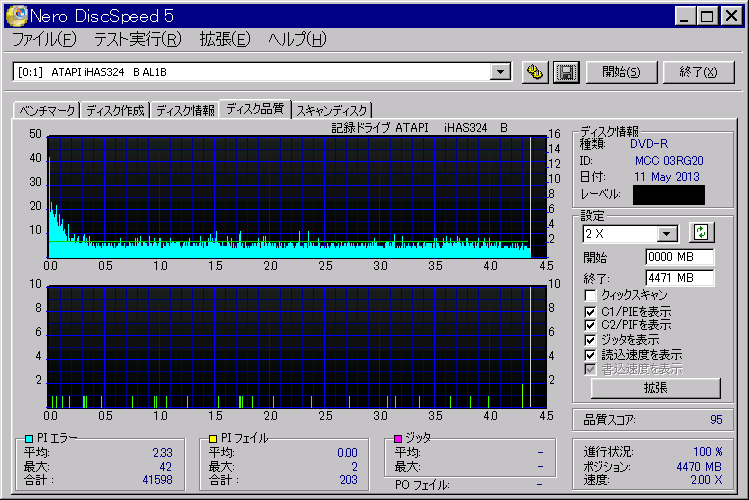Click the position value 4470 MB
This screenshot has width=749, height=500.
click(699, 467)
